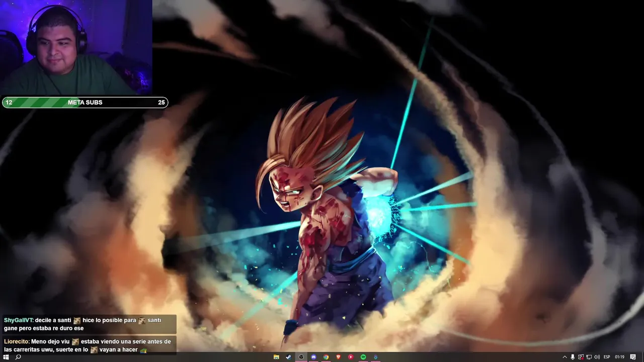
Task: Open Spotify from the taskbar
Action: coord(363,357)
